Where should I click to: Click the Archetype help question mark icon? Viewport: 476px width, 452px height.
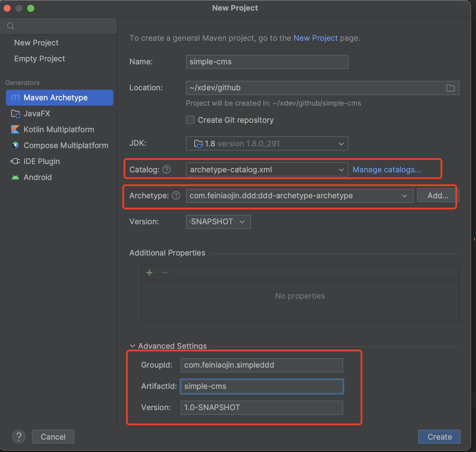point(176,196)
